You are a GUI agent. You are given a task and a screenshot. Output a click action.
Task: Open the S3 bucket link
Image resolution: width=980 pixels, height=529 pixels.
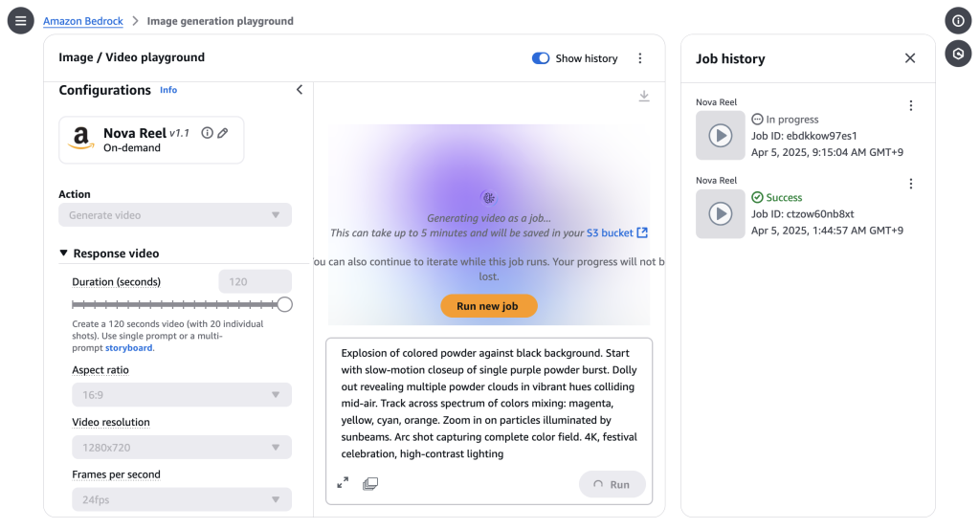617,232
